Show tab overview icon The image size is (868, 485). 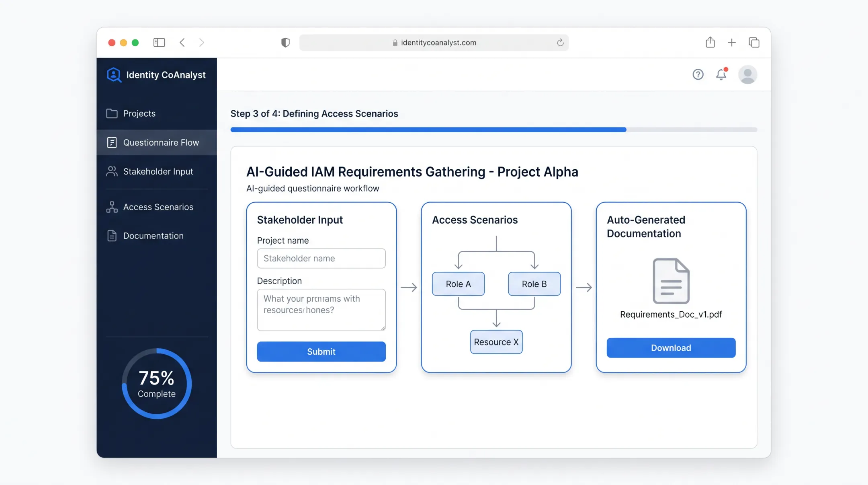[x=754, y=42]
